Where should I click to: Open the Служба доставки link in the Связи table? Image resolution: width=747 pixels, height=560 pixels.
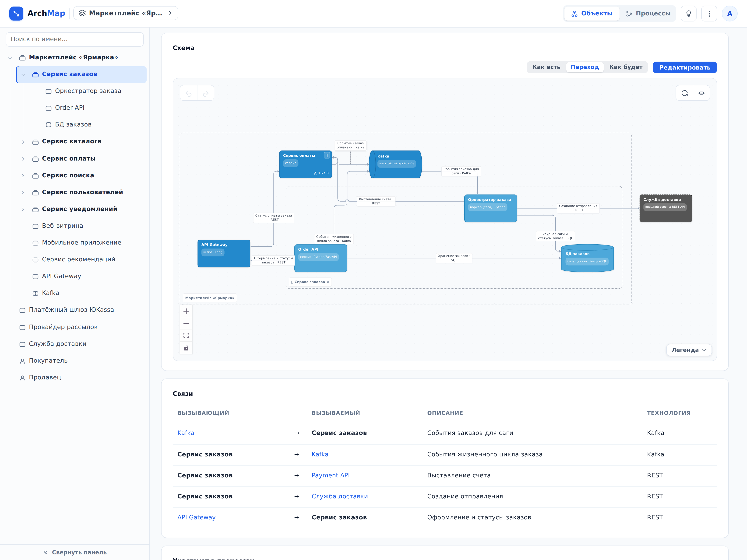[339, 496]
